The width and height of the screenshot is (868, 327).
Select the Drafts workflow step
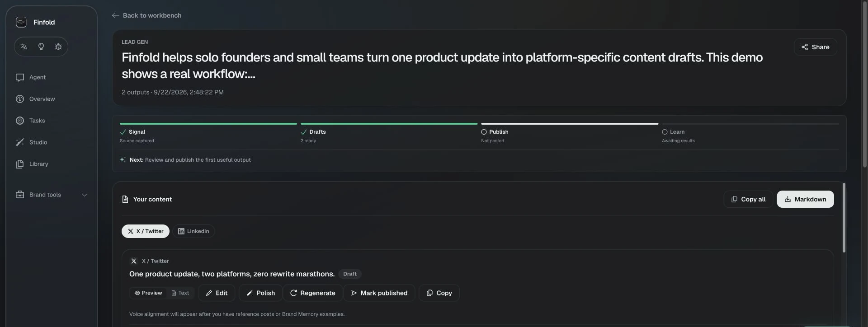pos(389,133)
